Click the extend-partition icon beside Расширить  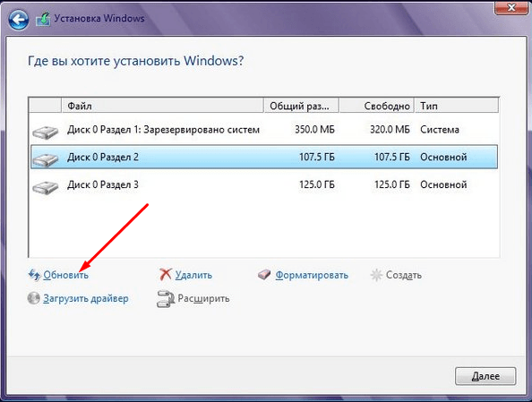(165, 299)
